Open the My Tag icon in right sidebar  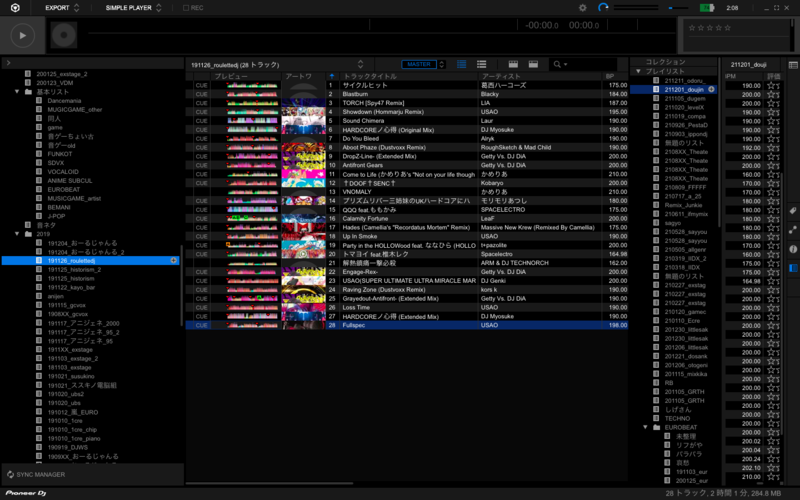(793, 210)
